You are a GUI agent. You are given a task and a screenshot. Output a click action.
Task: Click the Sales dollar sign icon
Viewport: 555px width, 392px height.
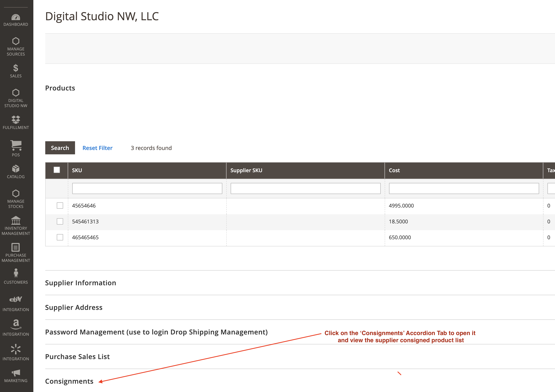(x=16, y=68)
